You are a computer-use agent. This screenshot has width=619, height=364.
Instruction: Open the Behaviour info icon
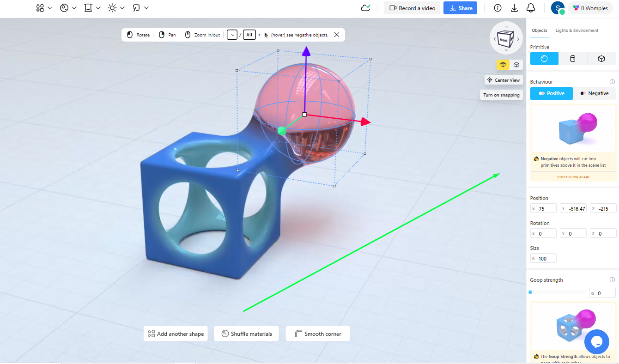[x=613, y=82]
